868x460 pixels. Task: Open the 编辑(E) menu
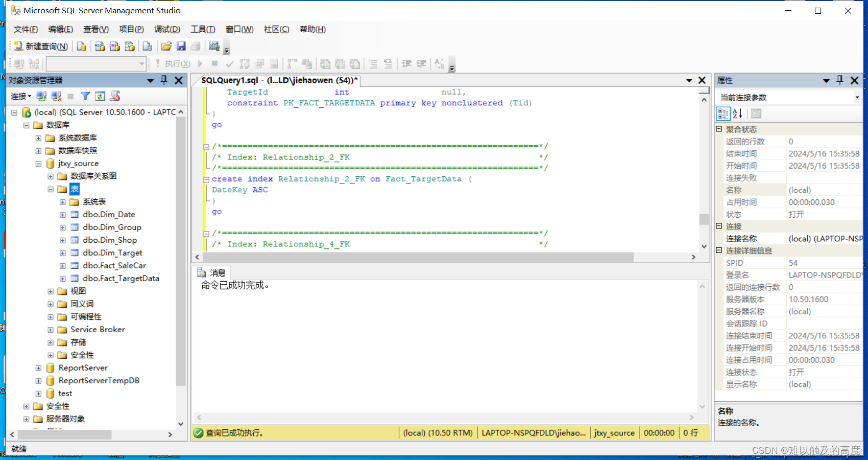coord(60,29)
